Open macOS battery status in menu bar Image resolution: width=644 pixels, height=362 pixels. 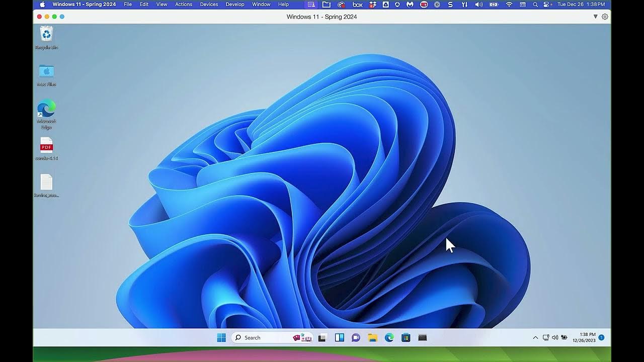click(x=494, y=4)
